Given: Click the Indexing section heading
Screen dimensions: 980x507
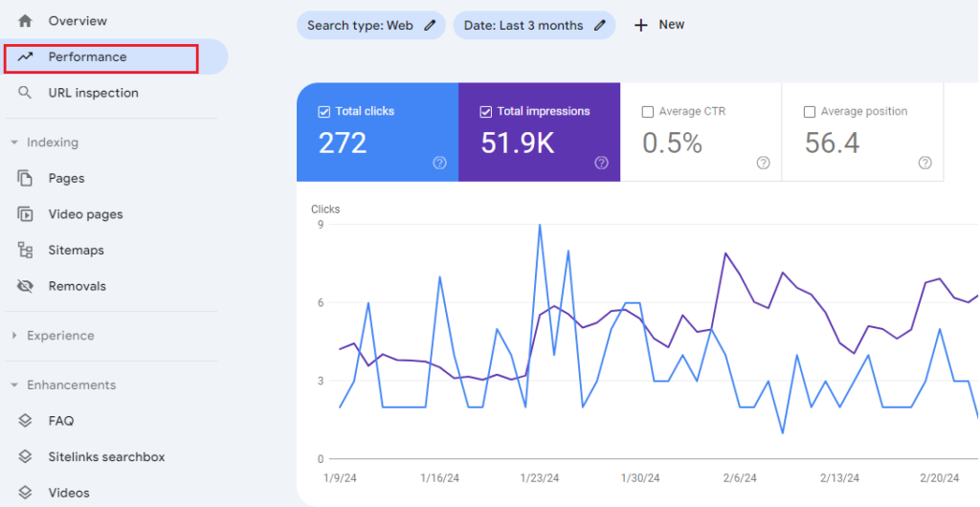Looking at the screenshot, I should pyautogui.click(x=53, y=143).
